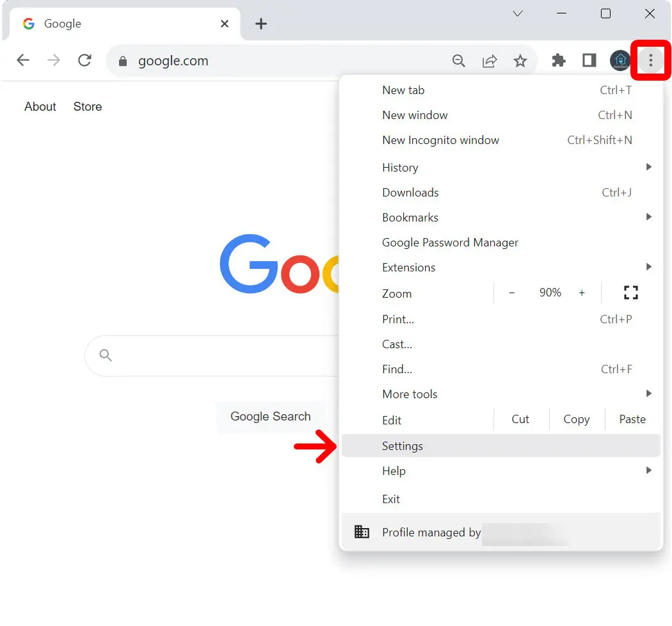672x626 pixels.
Task: Open the Extensions puzzle piece icon
Action: [x=559, y=61]
